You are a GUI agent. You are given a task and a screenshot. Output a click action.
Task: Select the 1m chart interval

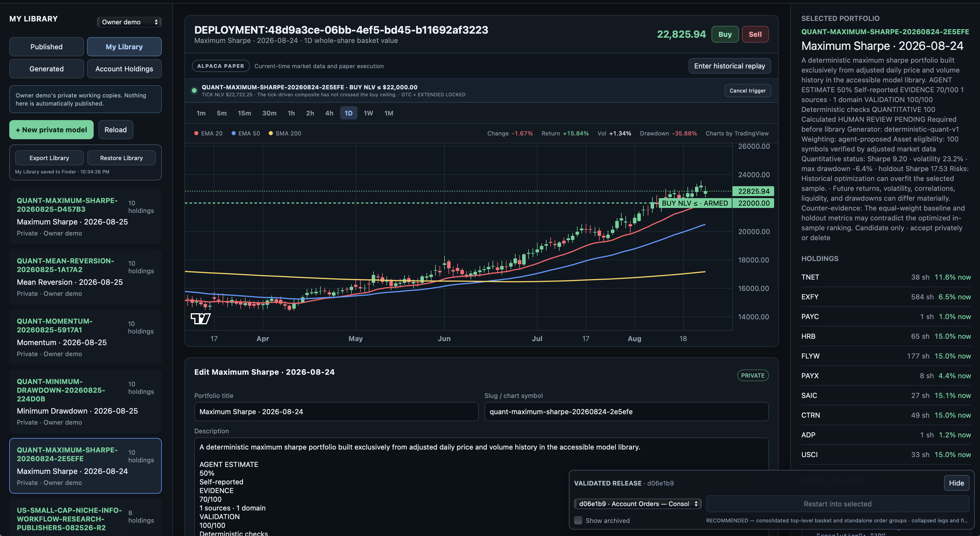[x=201, y=113]
